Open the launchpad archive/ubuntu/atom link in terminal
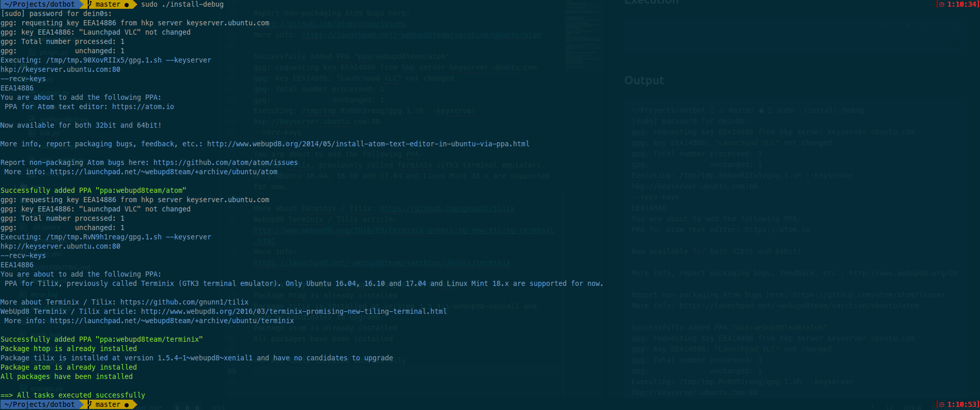The height and width of the screenshot is (410, 980). tap(164, 172)
